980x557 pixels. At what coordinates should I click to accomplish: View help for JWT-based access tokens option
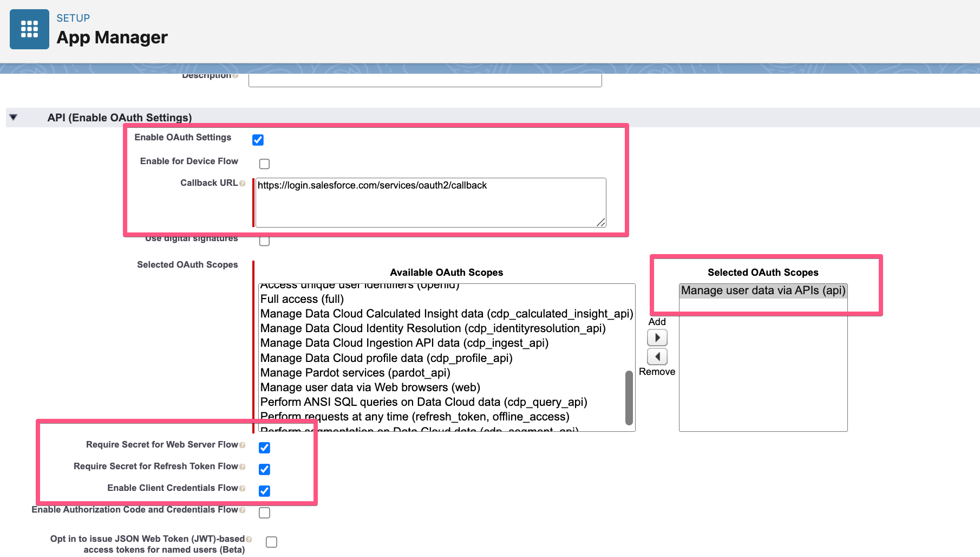(x=249, y=538)
